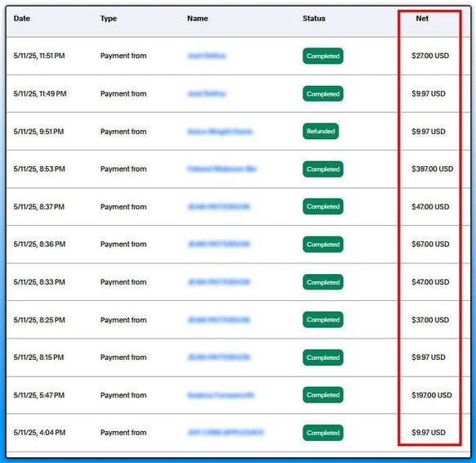Click the Completed badge in the 4:04 PM row
Screen dimensions: 476x463
coord(323,433)
